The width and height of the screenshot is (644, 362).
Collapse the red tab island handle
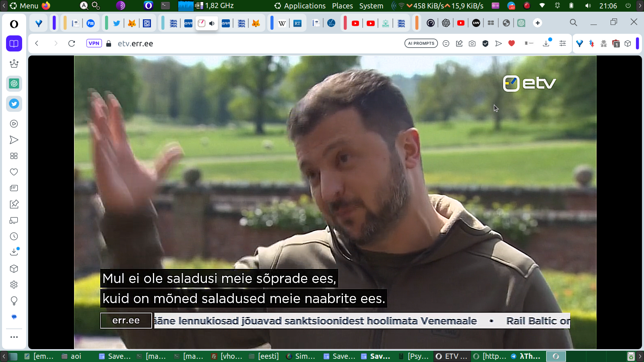tap(345, 23)
